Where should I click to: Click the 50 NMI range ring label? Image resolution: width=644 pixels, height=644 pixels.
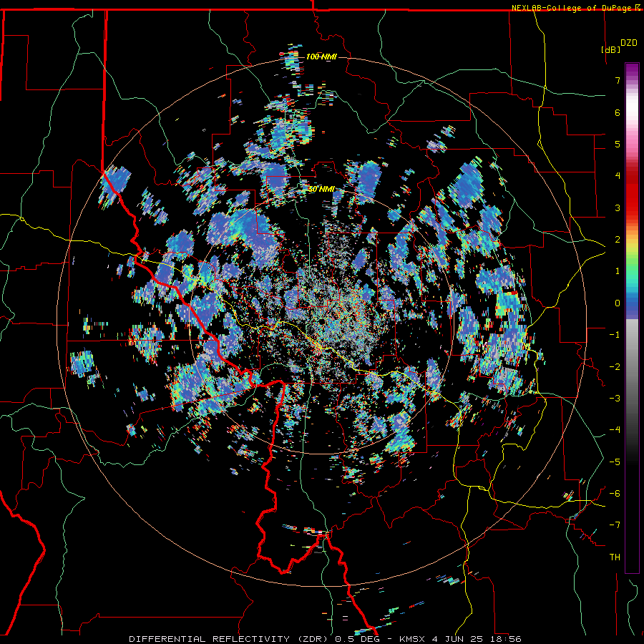point(321,190)
